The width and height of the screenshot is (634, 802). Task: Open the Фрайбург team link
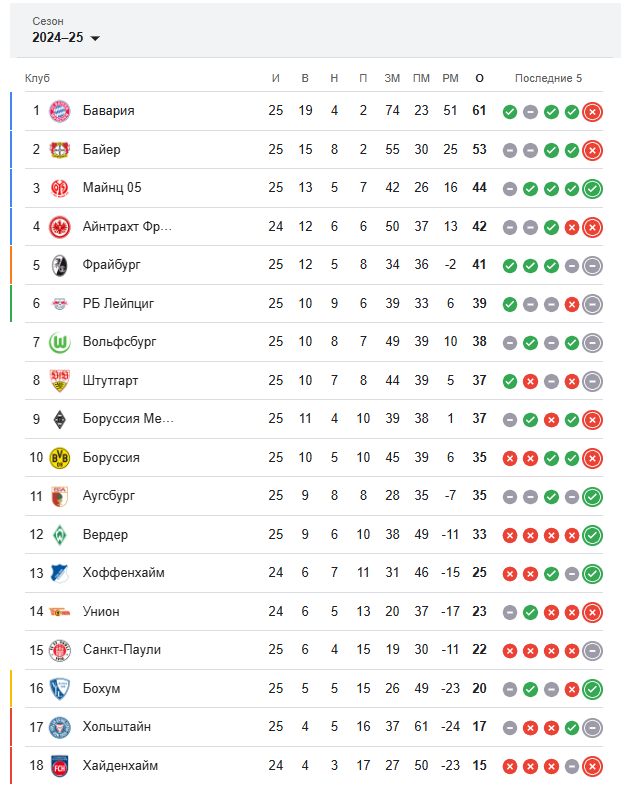tap(111, 265)
